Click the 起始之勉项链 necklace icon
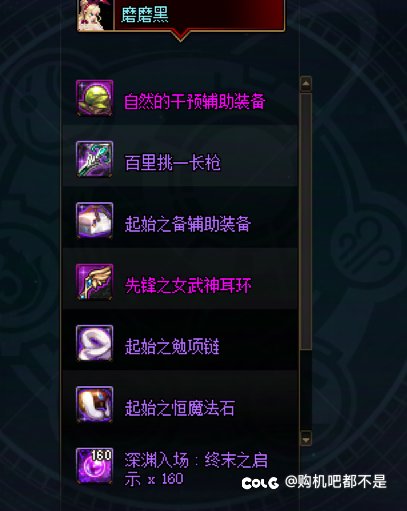Viewport: 407px width, 511px height. coord(95,343)
